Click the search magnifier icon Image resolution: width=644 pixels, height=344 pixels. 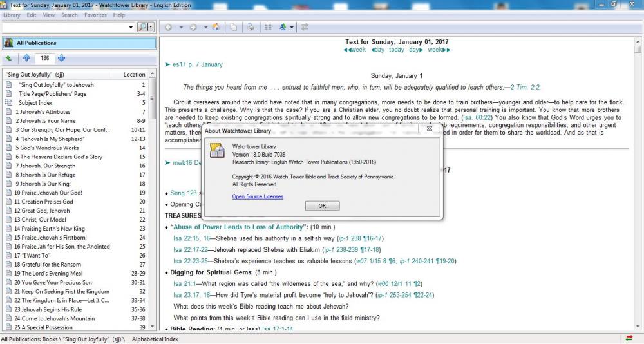[142, 27]
